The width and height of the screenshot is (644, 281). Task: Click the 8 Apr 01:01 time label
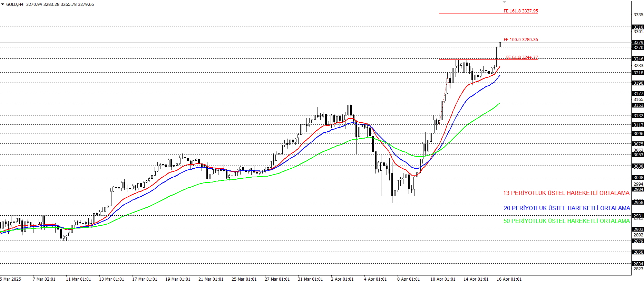click(x=408, y=279)
